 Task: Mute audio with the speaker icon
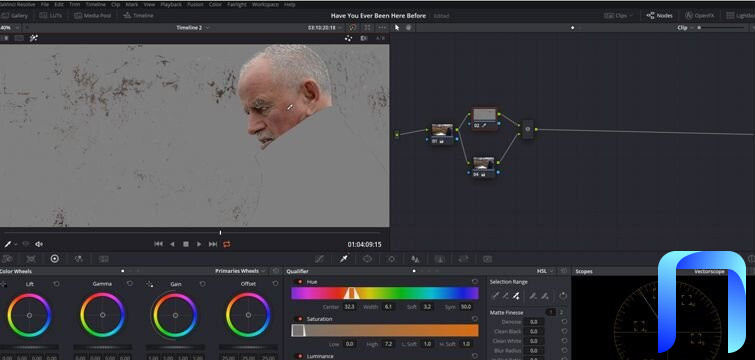tap(39, 244)
